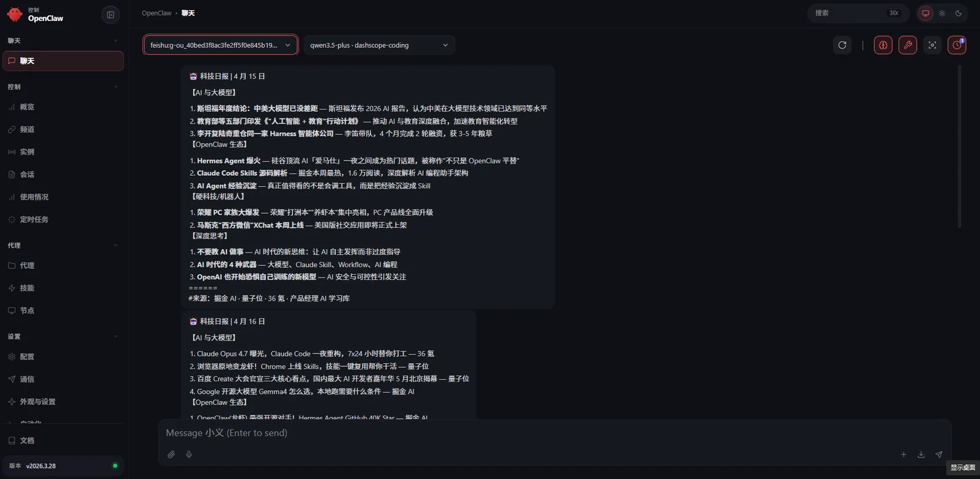
Task: Click the 外观与设置 sparkle icon
Action: click(12, 402)
